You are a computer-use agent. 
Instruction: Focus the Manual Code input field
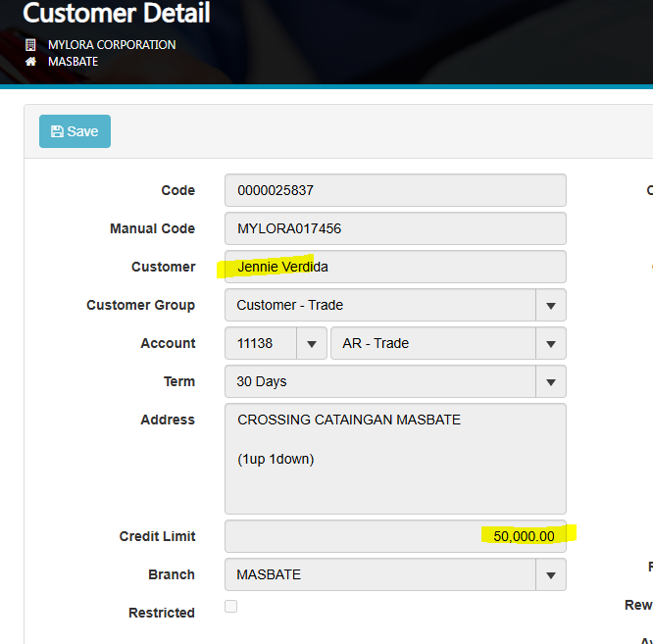(395, 228)
